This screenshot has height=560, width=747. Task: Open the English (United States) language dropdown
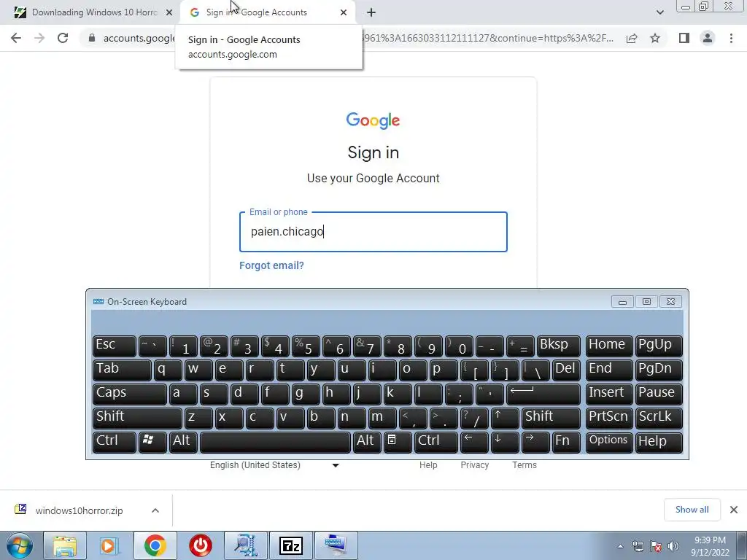(x=274, y=465)
